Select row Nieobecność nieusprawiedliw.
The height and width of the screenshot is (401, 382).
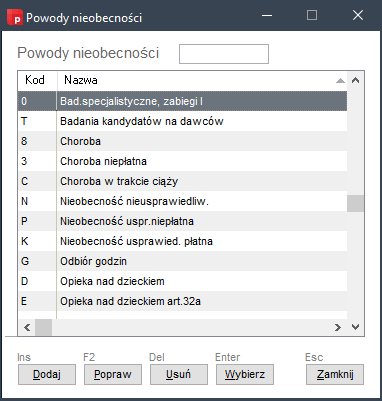182,201
